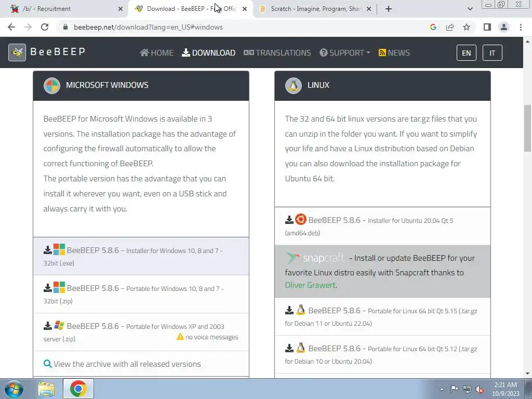Click the forward navigation arrow
The image size is (532, 399).
pyautogui.click(x=28, y=27)
